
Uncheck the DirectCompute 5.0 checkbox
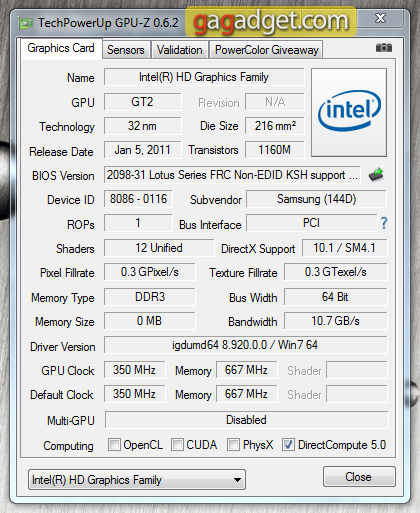[x=288, y=445]
